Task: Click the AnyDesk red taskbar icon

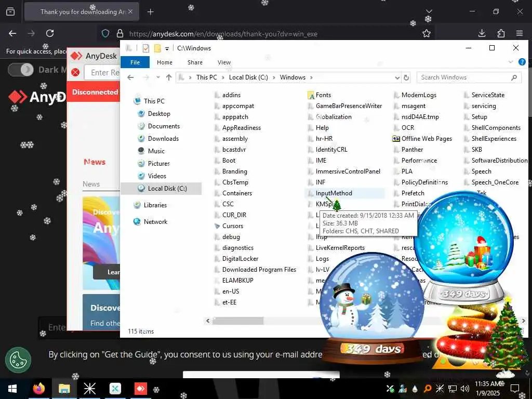Action: 141,389
